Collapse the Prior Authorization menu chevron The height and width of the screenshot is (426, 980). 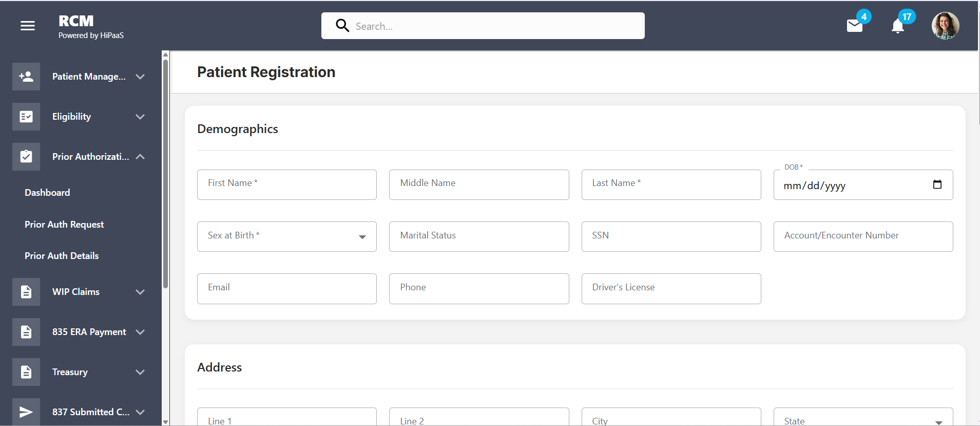[140, 157]
